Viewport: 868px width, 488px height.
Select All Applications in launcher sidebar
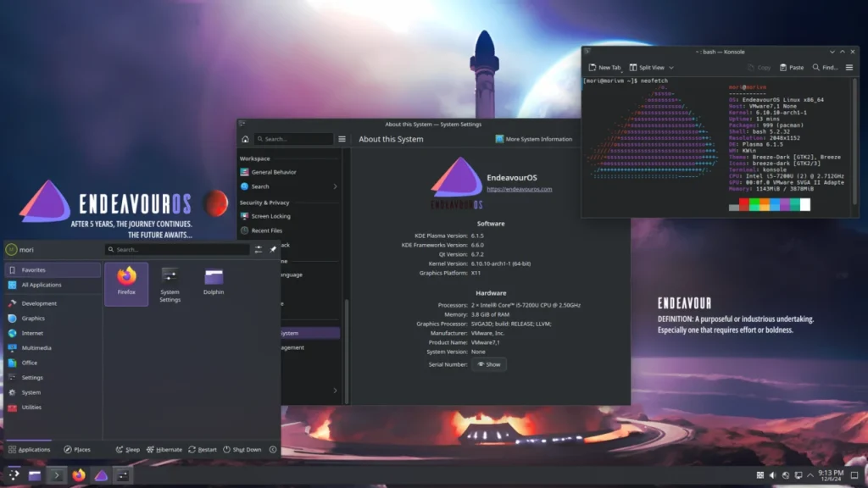pyautogui.click(x=53, y=285)
